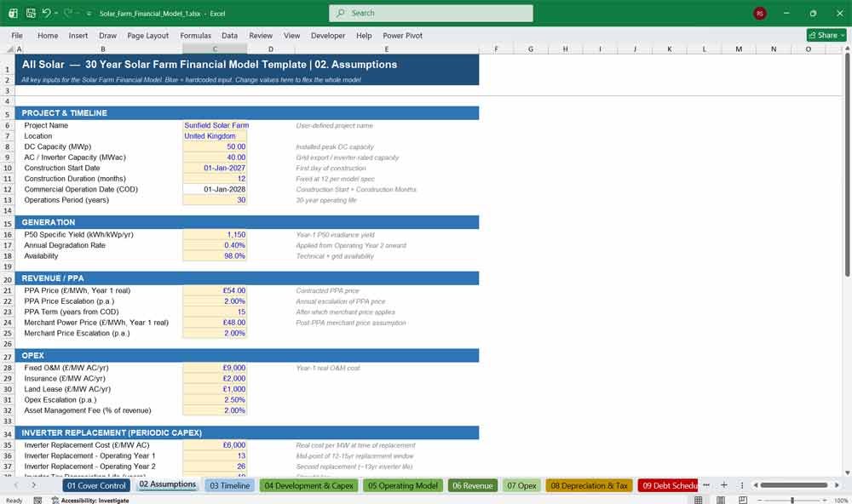Switch to the Home ribbon tab
852x504 pixels.
click(48, 35)
